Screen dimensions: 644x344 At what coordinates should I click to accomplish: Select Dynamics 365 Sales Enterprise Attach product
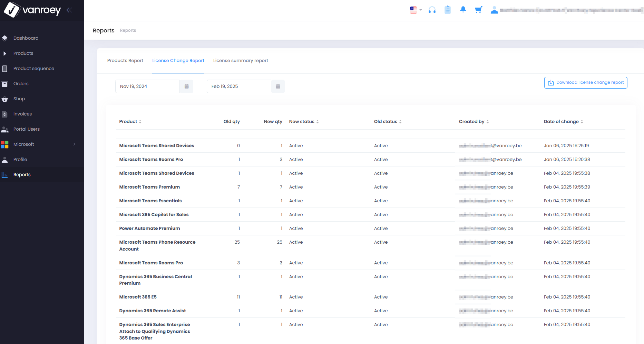155,331
